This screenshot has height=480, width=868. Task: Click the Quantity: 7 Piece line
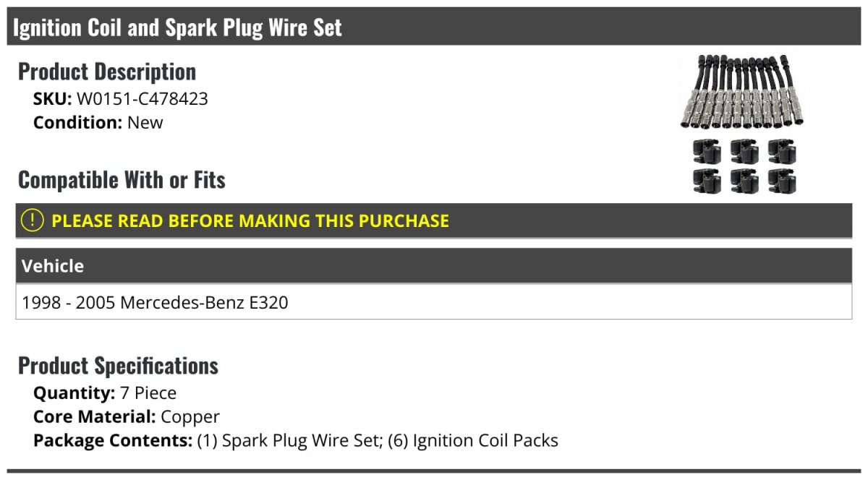click(105, 393)
